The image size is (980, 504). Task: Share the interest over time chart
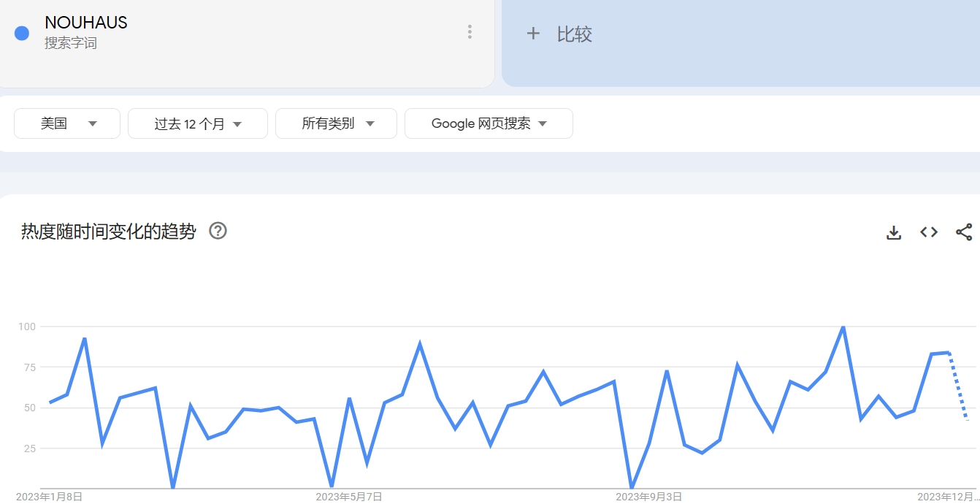click(964, 232)
